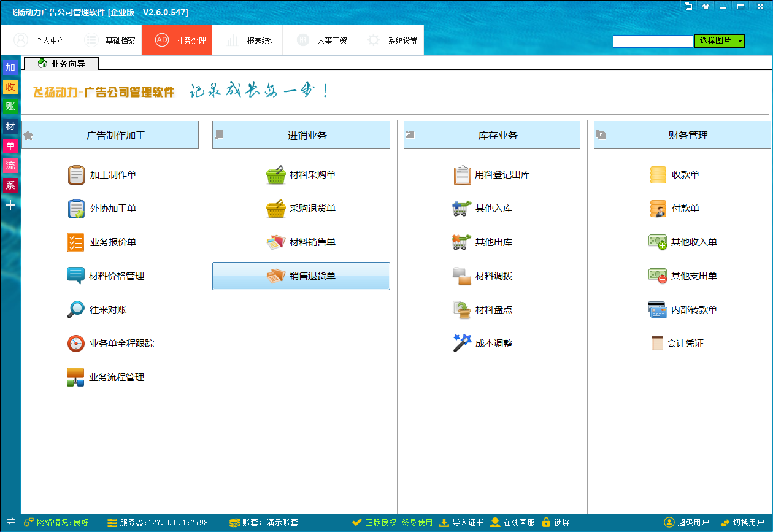Viewport: 773px width, 532px height.
Task: Click the 材料采购单 green basket icon
Action: (x=275, y=175)
